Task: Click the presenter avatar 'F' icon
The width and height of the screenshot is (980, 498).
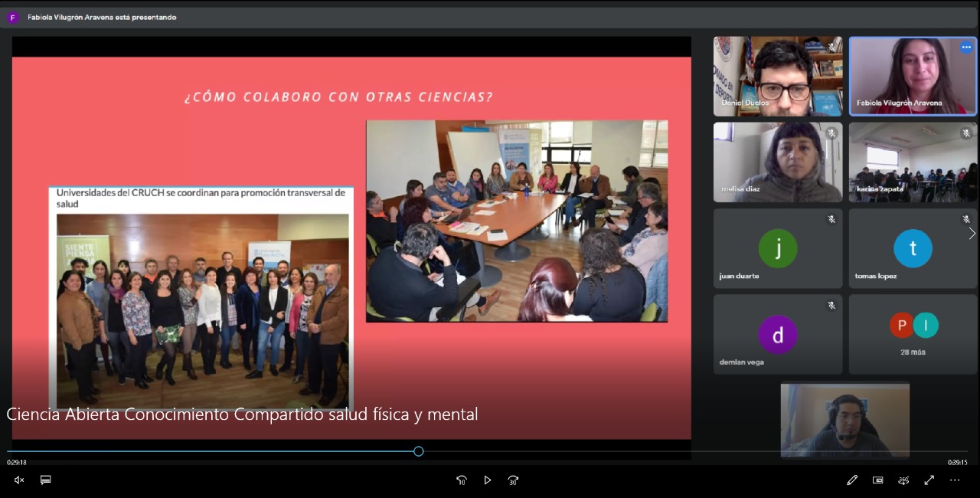Action: pyautogui.click(x=12, y=18)
